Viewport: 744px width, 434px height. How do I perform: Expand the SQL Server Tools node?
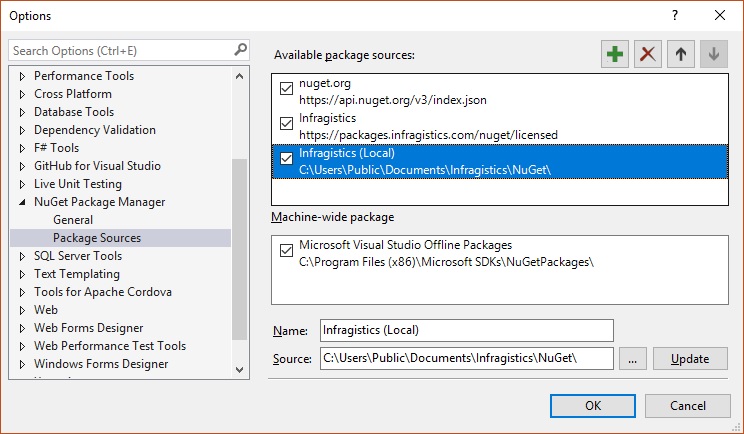[23, 256]
